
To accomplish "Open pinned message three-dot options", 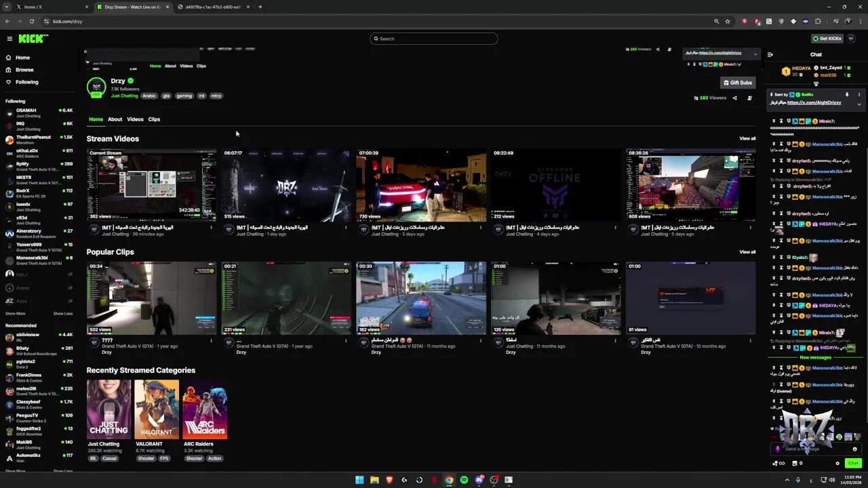I will pyautogui.click(x=859, y=95).
